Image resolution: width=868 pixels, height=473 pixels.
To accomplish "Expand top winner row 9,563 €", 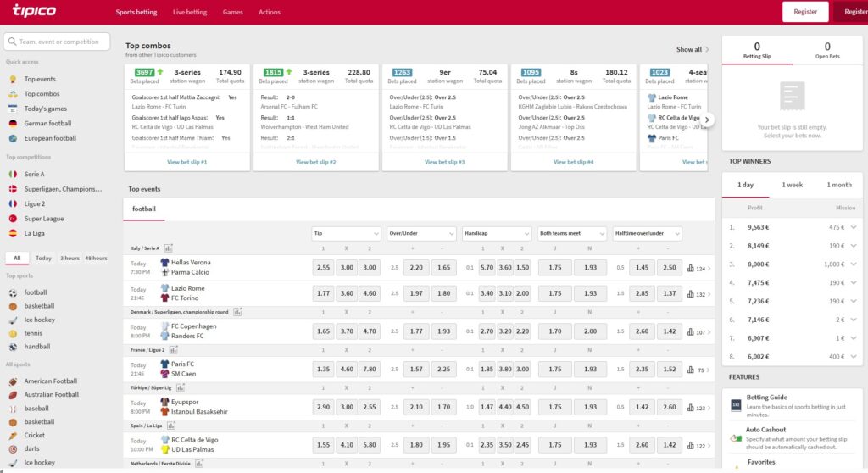I will point(854,227).
